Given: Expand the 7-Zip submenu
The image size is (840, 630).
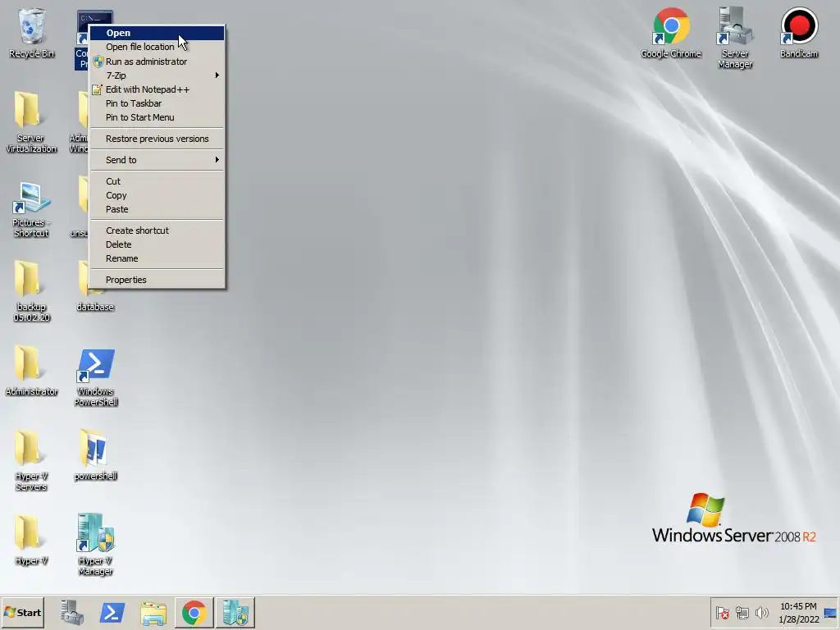Looking at the screenshot, I should click(157, 75).
